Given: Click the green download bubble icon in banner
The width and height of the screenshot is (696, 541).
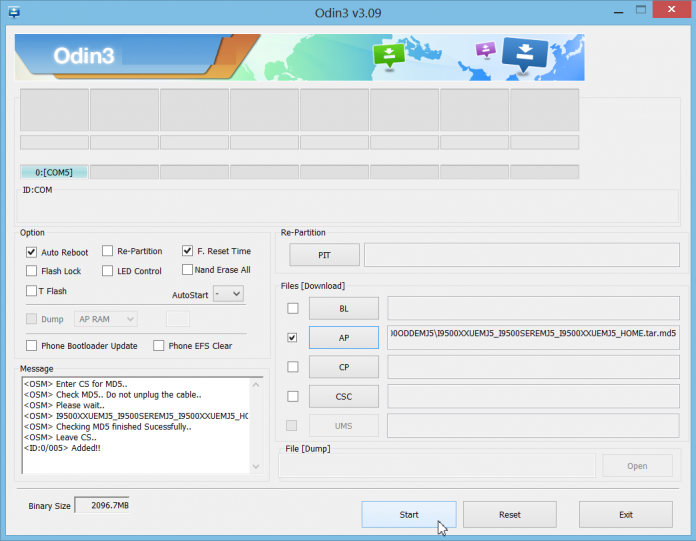Looking at the screenshot, I should pyautogui.click(x=389, y=55).
